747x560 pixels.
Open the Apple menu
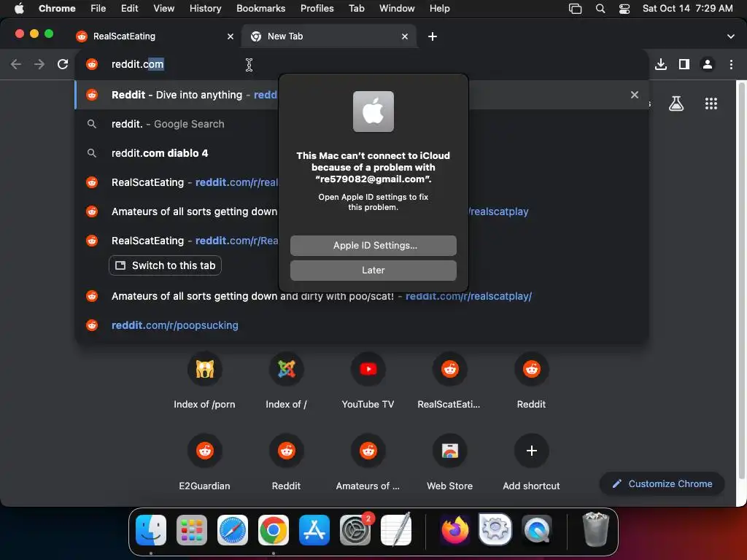click(x=19, y=9)
